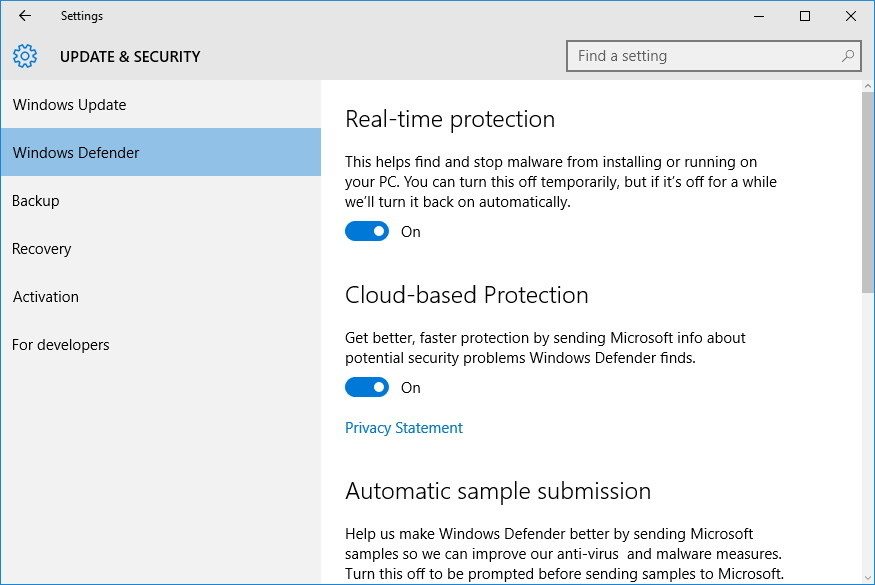875x585 pixels.
Task: Maximize the Settings window
Action: (803, 16)
